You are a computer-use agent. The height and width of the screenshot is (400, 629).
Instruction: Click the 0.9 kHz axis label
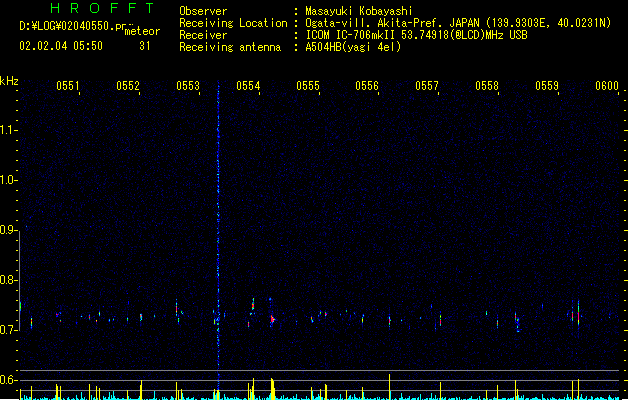click(8, 230)
